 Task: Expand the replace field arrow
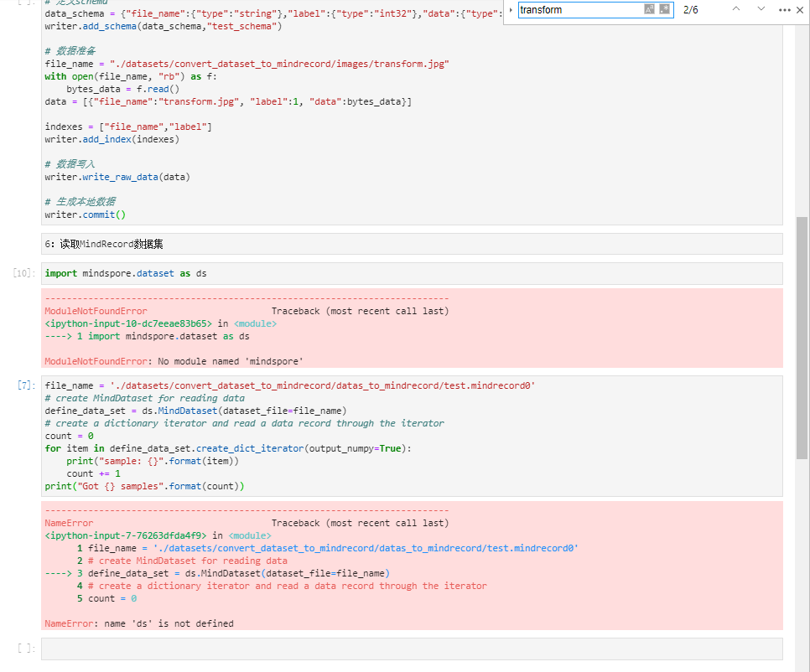pos(511,9)
